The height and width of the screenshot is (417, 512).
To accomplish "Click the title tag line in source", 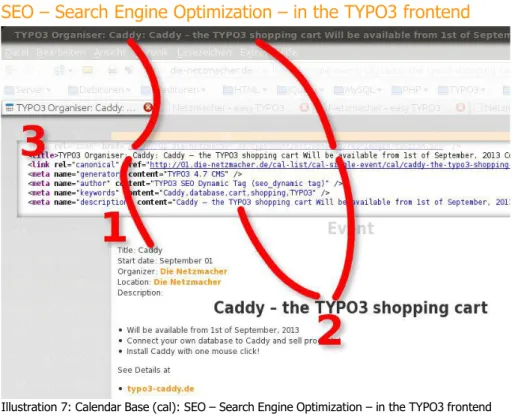I will tap(269, 155).
